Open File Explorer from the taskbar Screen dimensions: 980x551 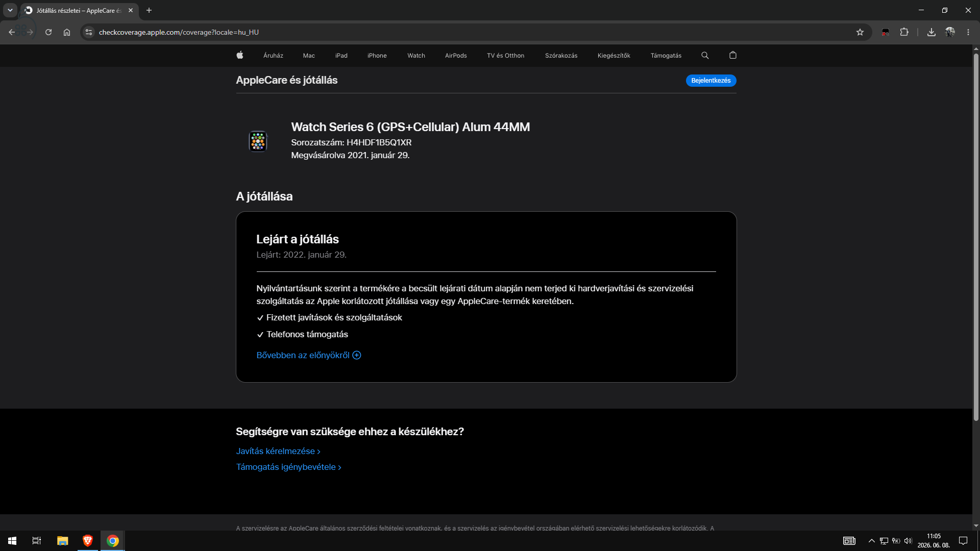(x=63, y=541)
